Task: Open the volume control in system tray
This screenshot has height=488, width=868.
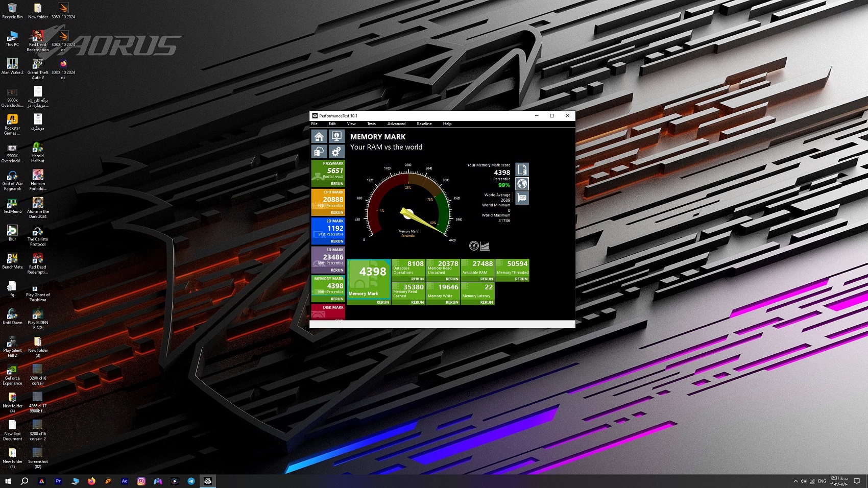Action: coord(804,481)
